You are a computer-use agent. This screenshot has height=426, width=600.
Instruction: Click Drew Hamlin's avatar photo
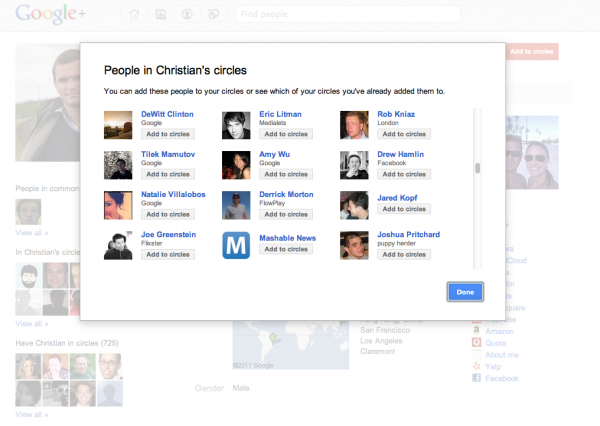tap(354, 165)
